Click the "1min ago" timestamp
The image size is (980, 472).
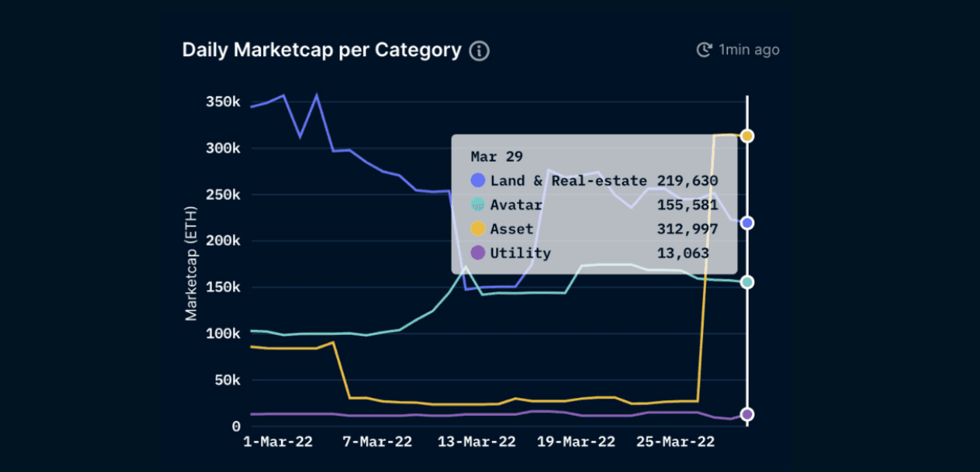coord(748,50)
